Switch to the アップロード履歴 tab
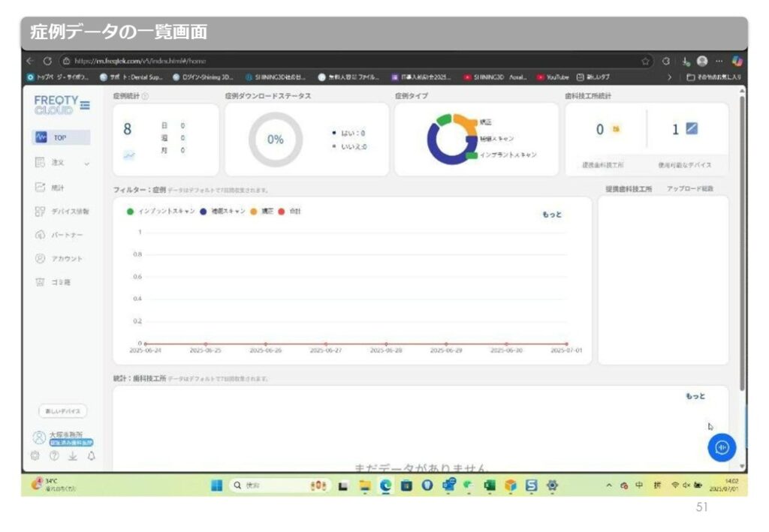The width and height of the screenshot is (769, 532). 689,189
